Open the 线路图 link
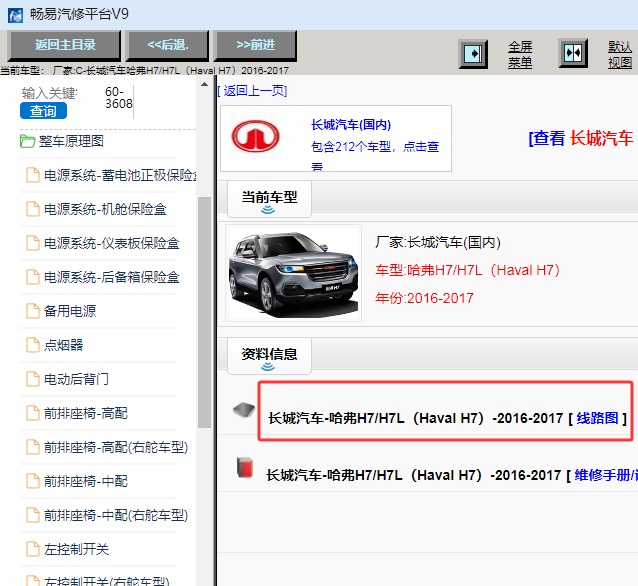Screen dimensions: 638x586 (597, 418)
